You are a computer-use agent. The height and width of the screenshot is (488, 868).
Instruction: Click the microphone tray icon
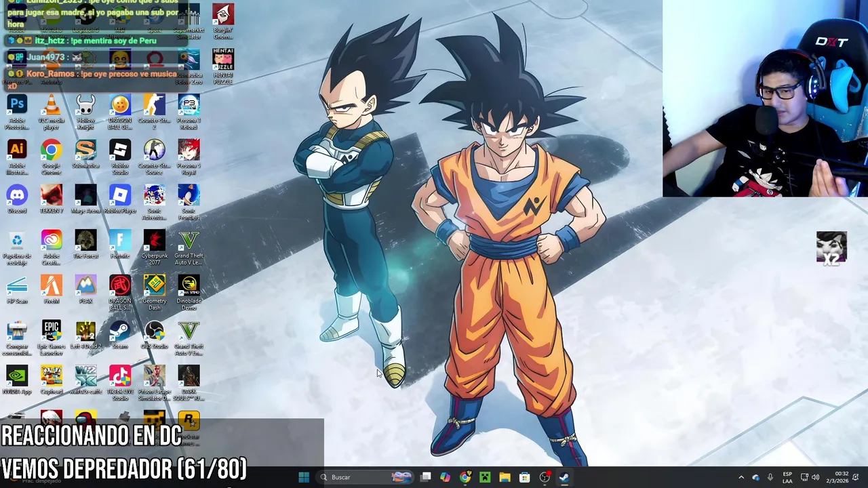coord(770,477)
